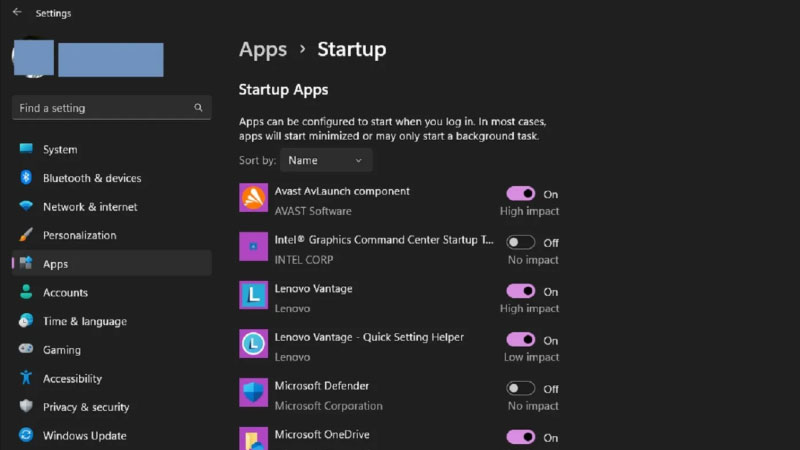Select Accounts in sidebar
The image size is (800, 450).
pyautogui.click(x=112, y=292)
